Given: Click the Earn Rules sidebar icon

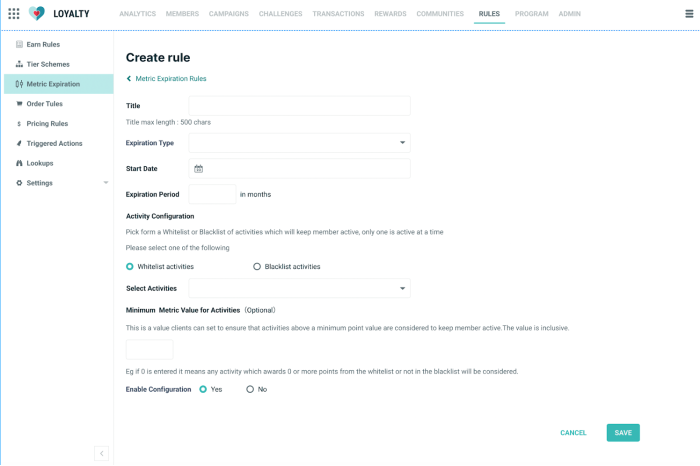Looking at the screenshot, I should pos(20,45).
